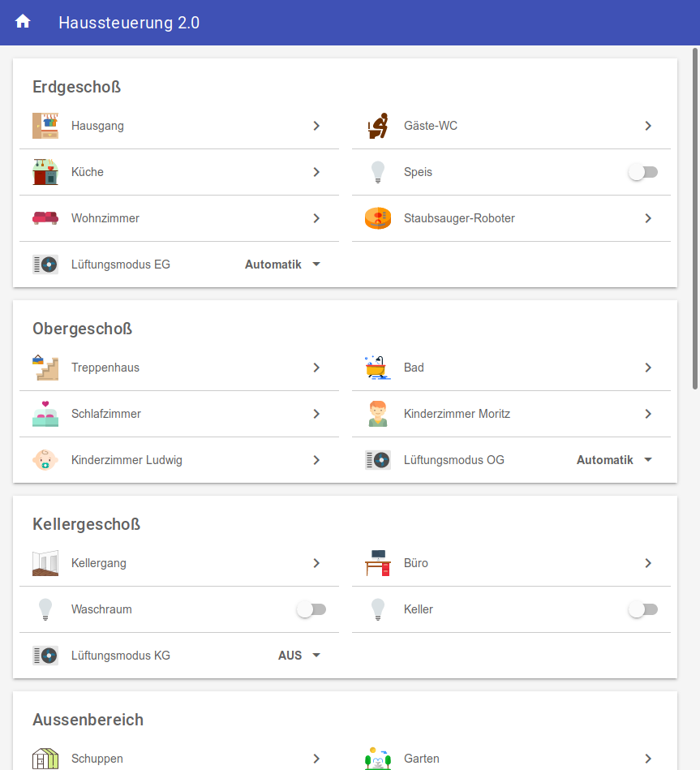Viewport: 700px width, 770px height.
Task: Expand Kinderzimmer Ludwig via its chevron
Action: pyautogui.click(x=316, y=459)
